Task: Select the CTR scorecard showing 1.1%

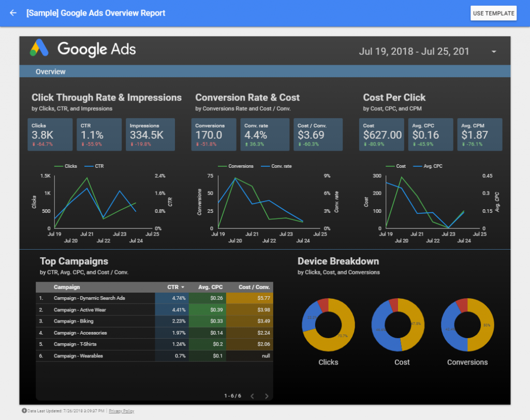Action: (x=99, y=135)
